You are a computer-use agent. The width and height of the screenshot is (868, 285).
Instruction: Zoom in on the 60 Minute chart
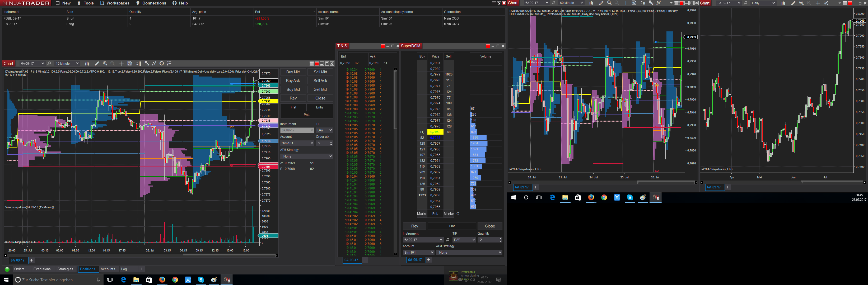pyautogui.click(x=609, y=3)
